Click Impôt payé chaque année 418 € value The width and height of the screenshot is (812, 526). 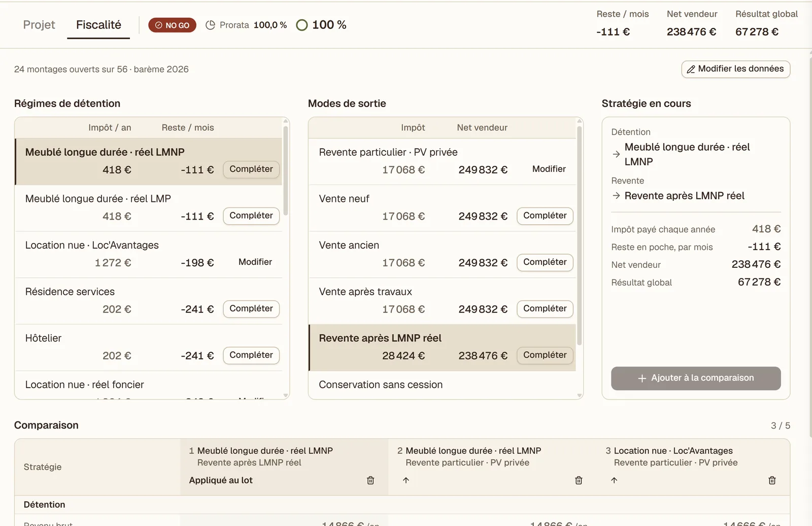[x=766, y=229]
